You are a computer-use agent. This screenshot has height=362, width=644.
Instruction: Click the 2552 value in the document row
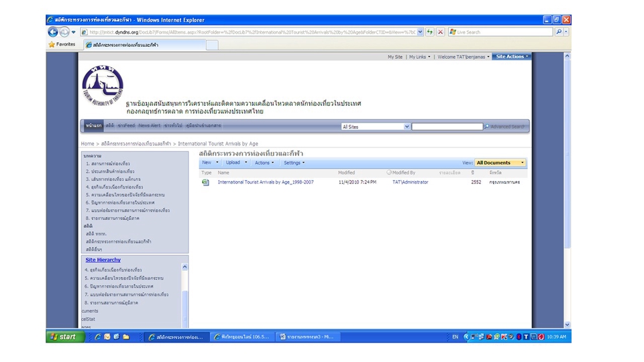pos(476,182)
